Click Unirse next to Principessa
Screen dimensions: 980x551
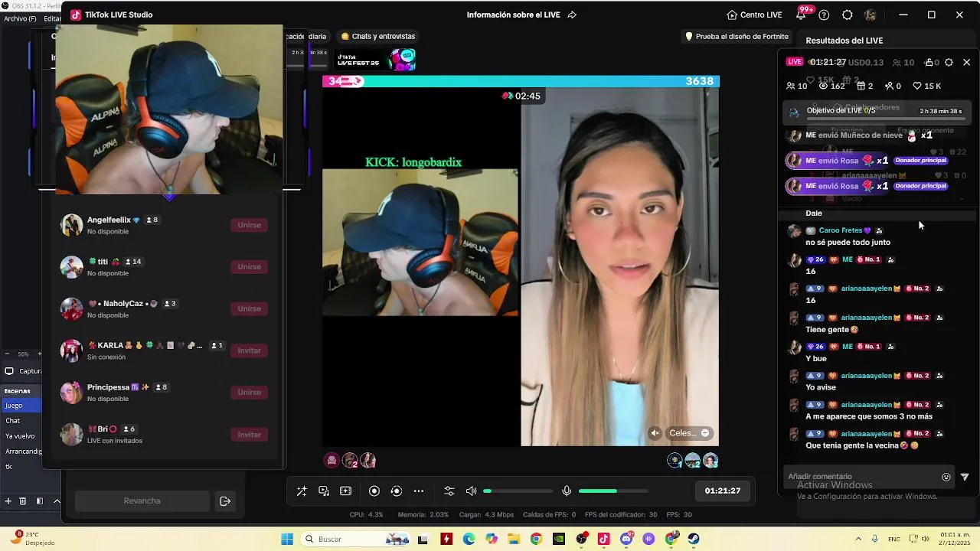pyautogui.click(x=249, y=393)
